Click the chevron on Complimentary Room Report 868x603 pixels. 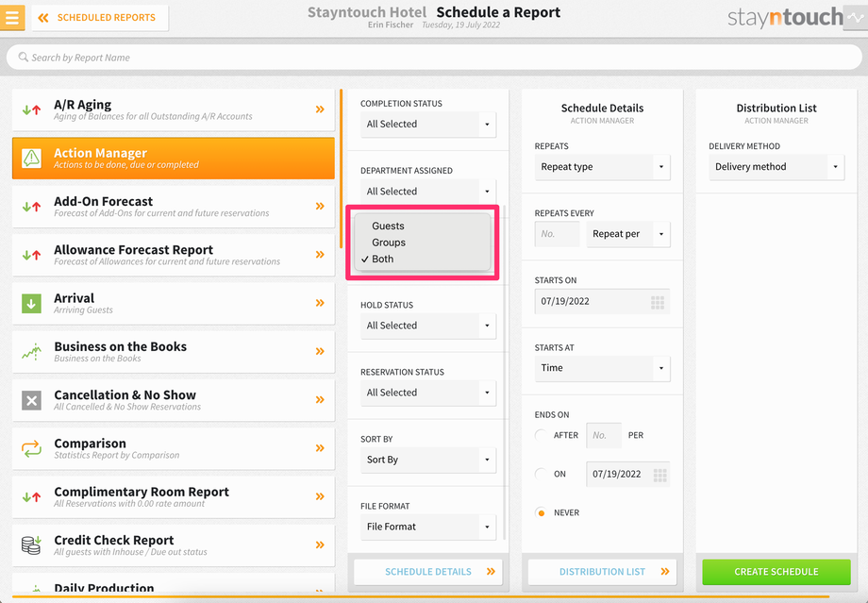[x=320, y=496]
